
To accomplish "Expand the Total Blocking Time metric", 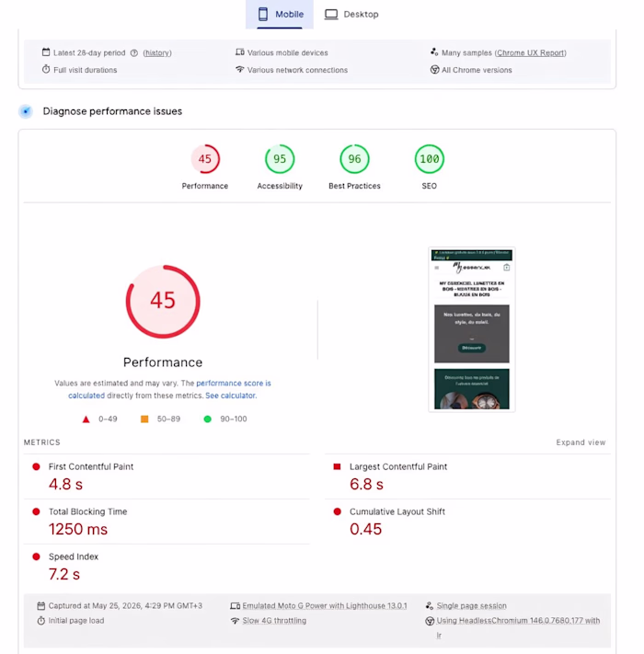I will 167,522.
